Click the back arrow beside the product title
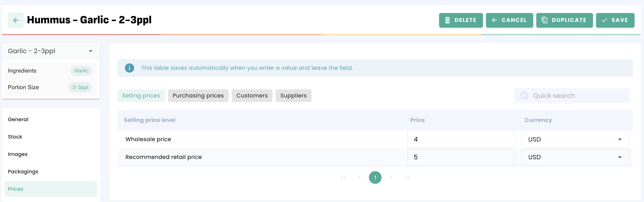This screenshot has height=202, width=644. coord(16,20)
